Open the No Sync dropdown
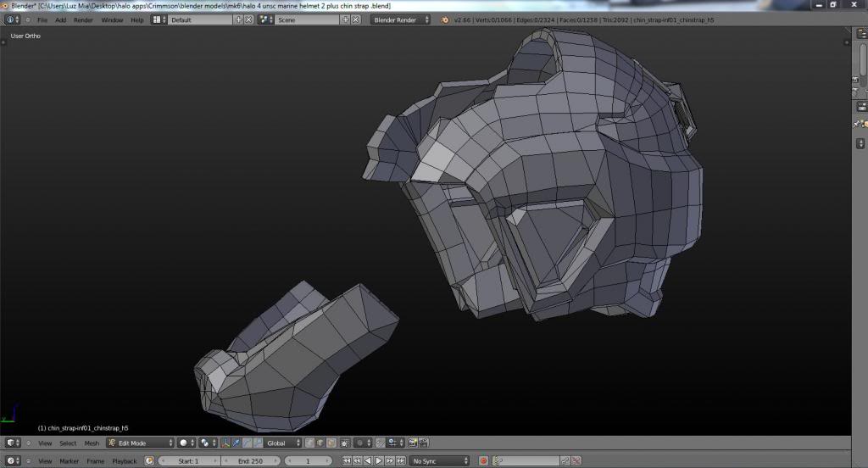 [x=439, y=461]
